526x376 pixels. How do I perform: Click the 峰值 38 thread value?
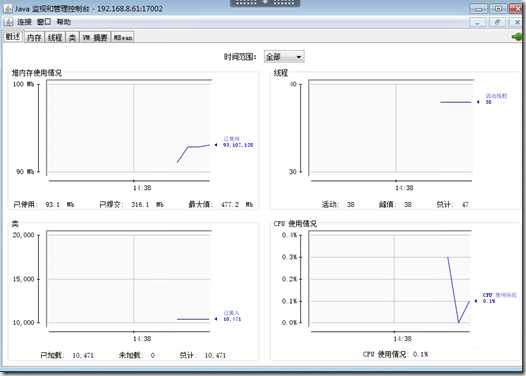click(x=395, y=204)
